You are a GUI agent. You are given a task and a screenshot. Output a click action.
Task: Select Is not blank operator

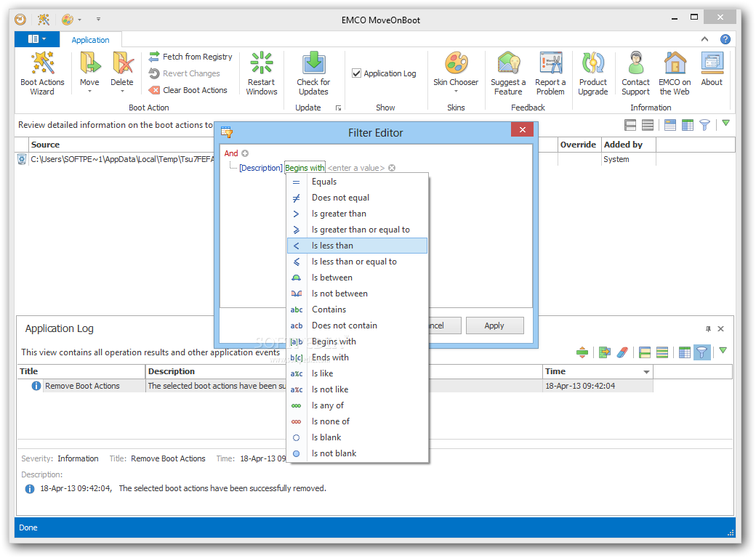click(357, 453)
